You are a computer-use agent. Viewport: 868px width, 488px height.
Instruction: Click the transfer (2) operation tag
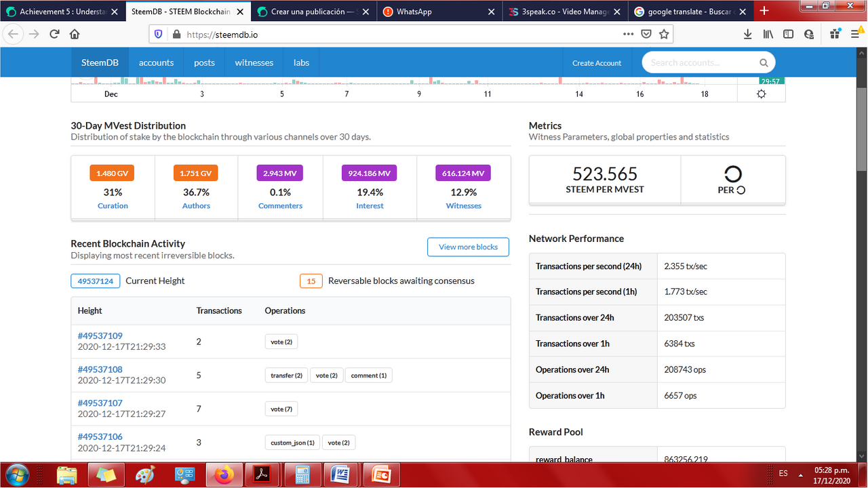(287, 375)
